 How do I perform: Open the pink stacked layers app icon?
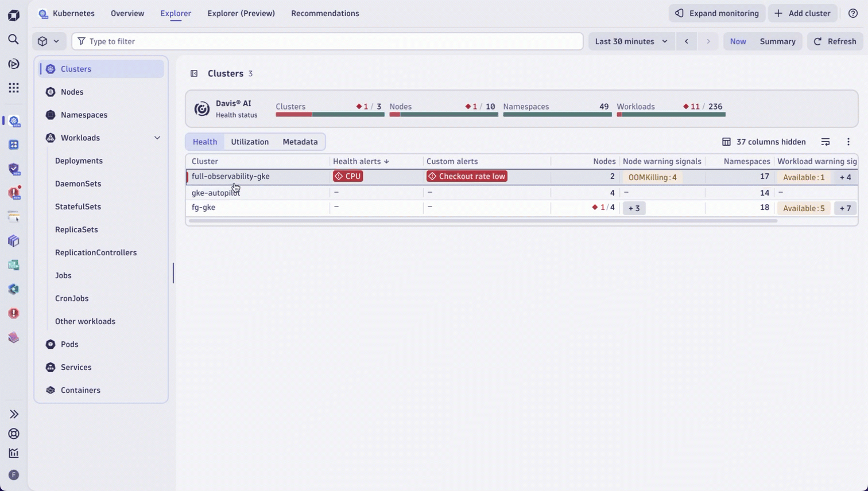(14, 337)
